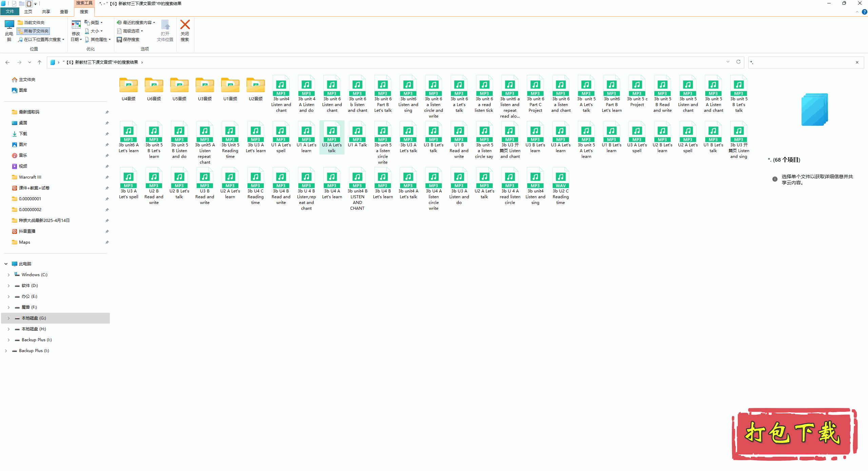Select the U5音频 folder

coord(179,89)
